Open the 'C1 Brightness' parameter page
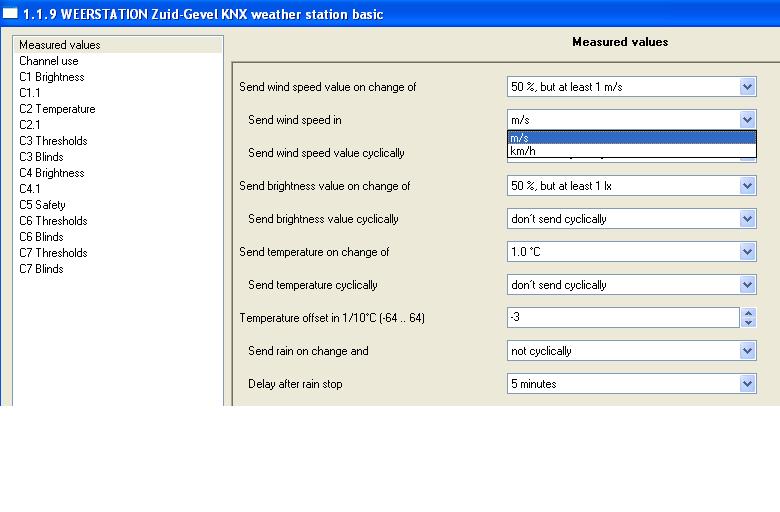The height and width of the screenshot is (512, 780). [x=52, y=77]
